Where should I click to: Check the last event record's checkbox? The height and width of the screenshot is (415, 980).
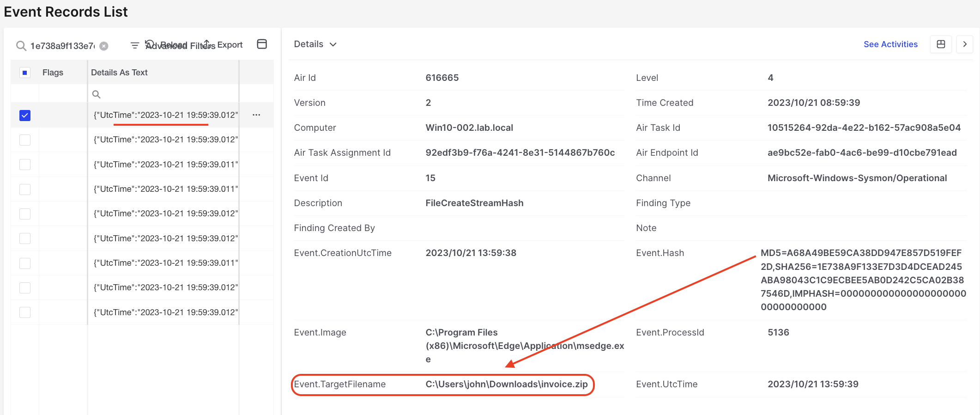point(25,312)
